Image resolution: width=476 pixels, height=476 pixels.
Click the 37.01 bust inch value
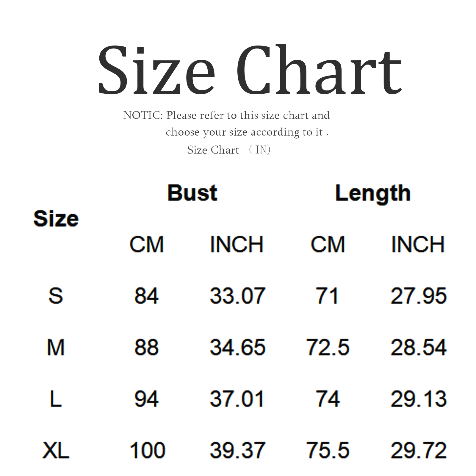click(237, 399)
